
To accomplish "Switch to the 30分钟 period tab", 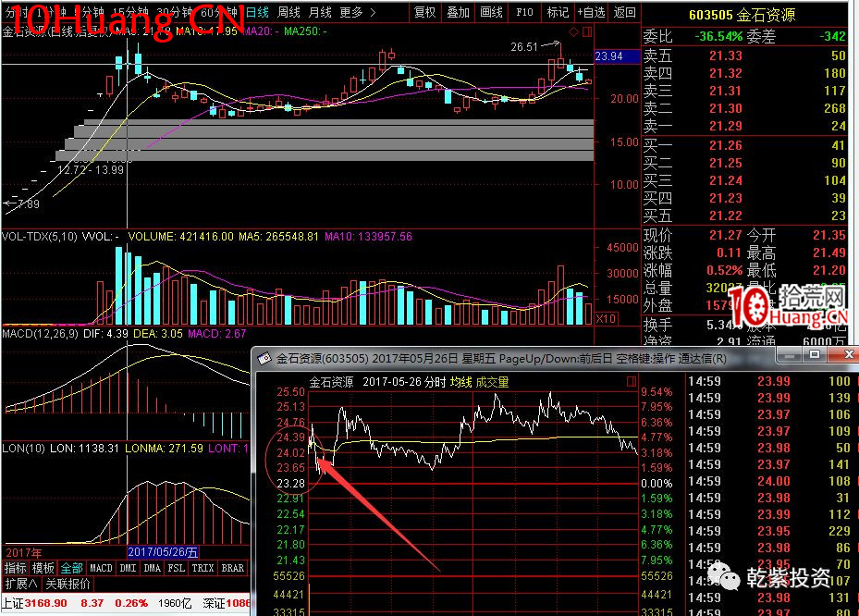I will pyautogui.click(x=174, y=12).
